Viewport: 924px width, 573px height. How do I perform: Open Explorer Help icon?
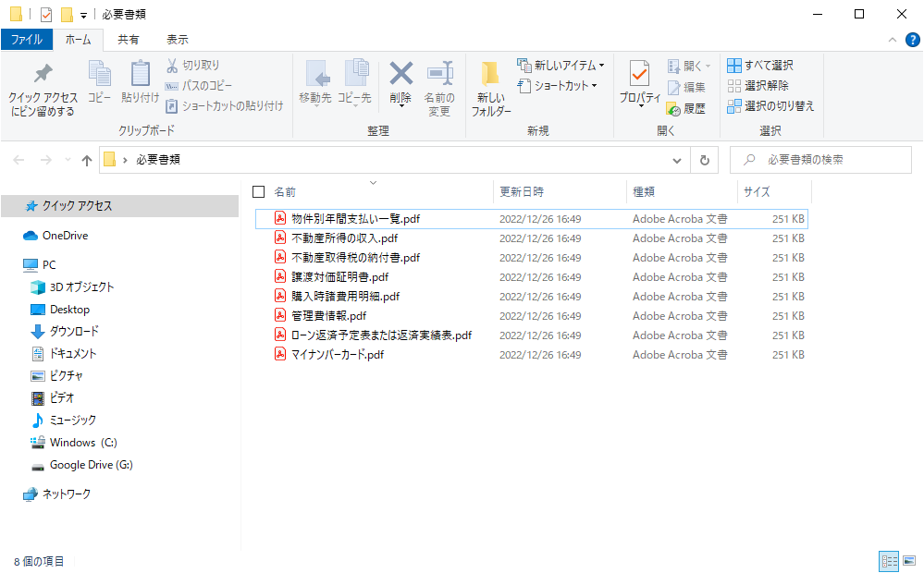coord(912,40)
